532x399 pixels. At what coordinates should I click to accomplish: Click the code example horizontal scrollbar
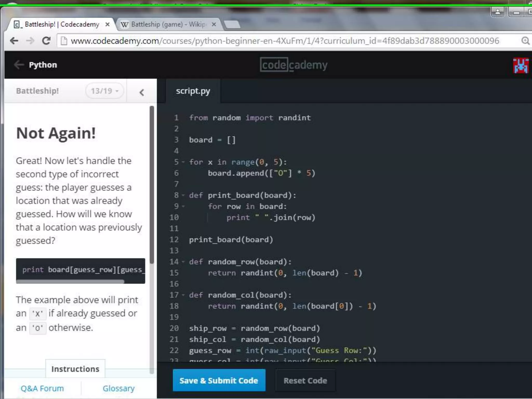[70, 281]
